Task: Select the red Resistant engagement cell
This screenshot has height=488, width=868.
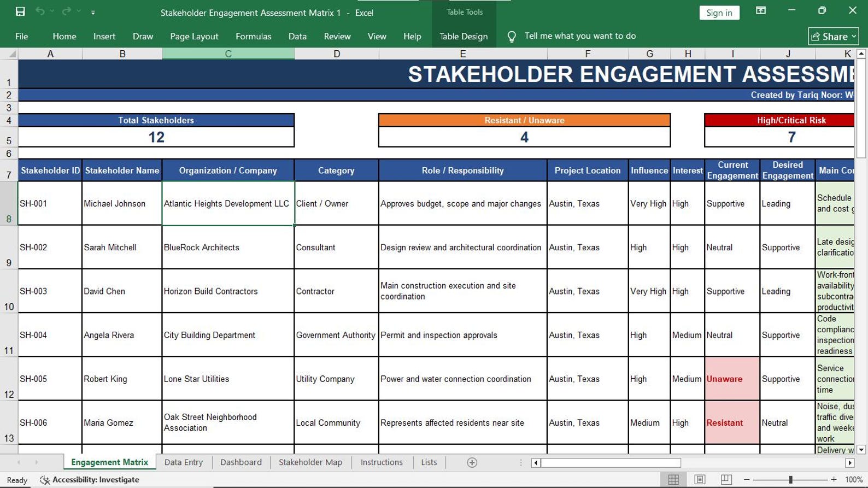Action: pyautogui.click(x=732, y=422)
